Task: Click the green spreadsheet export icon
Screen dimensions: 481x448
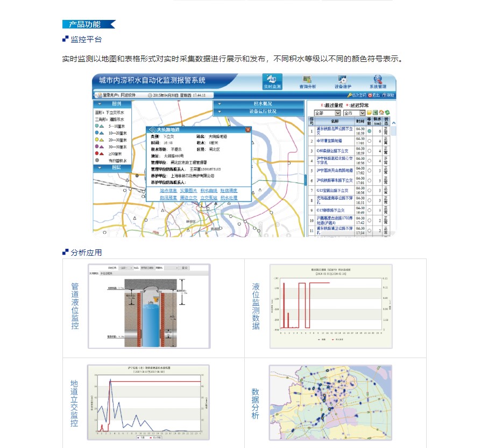Action: click(x=376, y=113)
